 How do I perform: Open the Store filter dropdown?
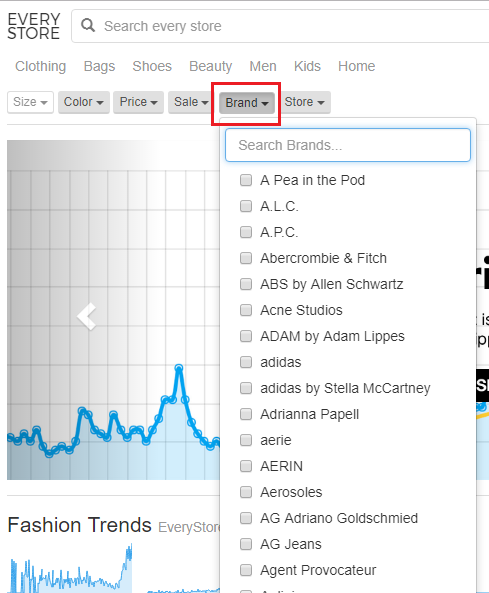(x=304, y=102)
